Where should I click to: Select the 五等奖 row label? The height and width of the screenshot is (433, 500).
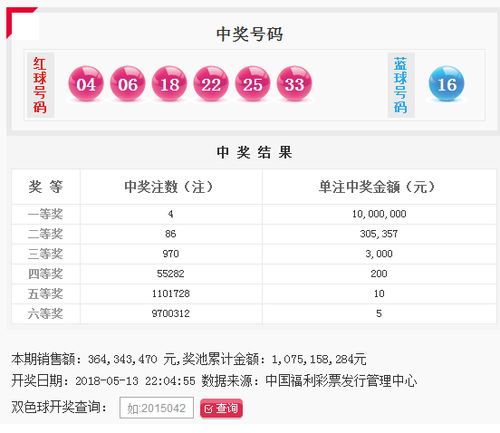[45, 294]
